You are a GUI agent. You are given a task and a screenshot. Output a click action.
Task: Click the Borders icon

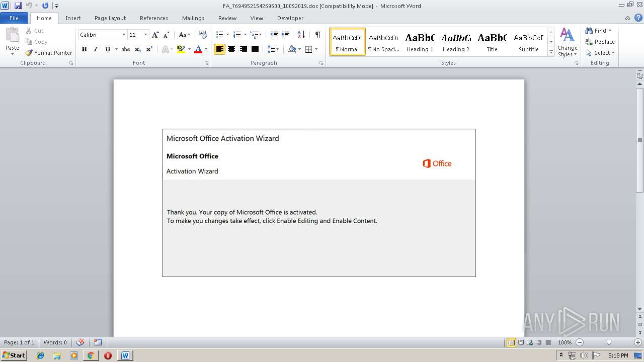tap(308, 49)
